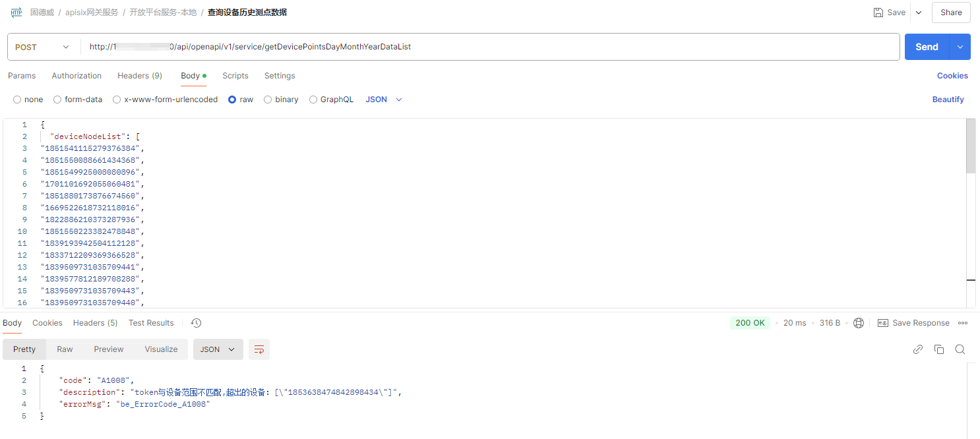This screenshot has width=980, height=439.
Task: Select the GraphQL body radio button
Action: (313, 100)
